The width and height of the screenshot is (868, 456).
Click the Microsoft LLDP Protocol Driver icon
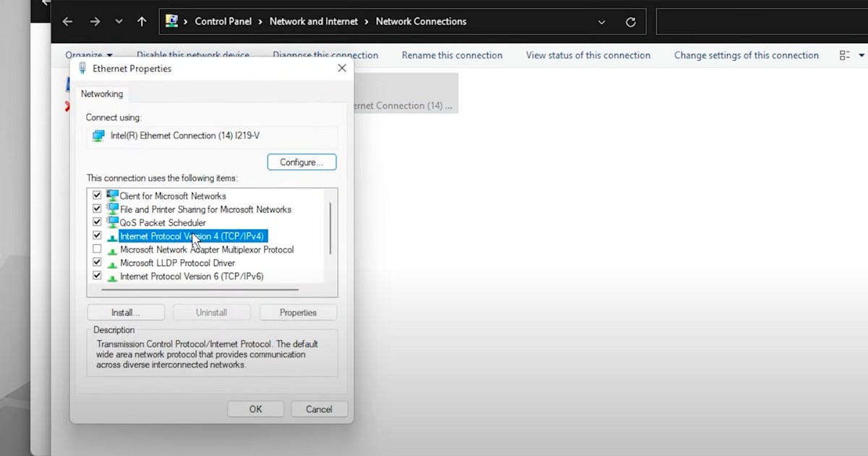(112, 263)
